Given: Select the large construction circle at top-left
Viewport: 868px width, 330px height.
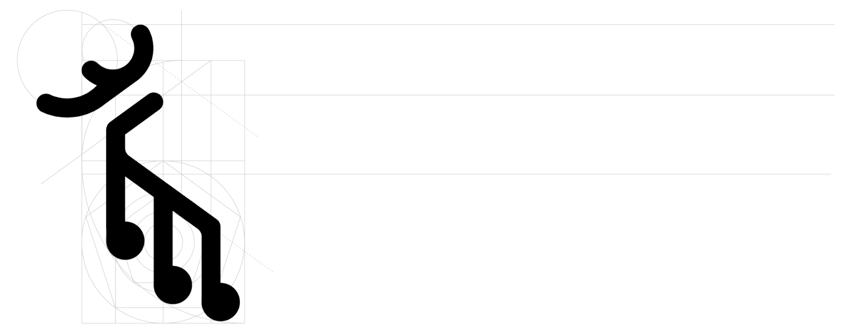Looking at the screenshot, I should pos(67,59).
